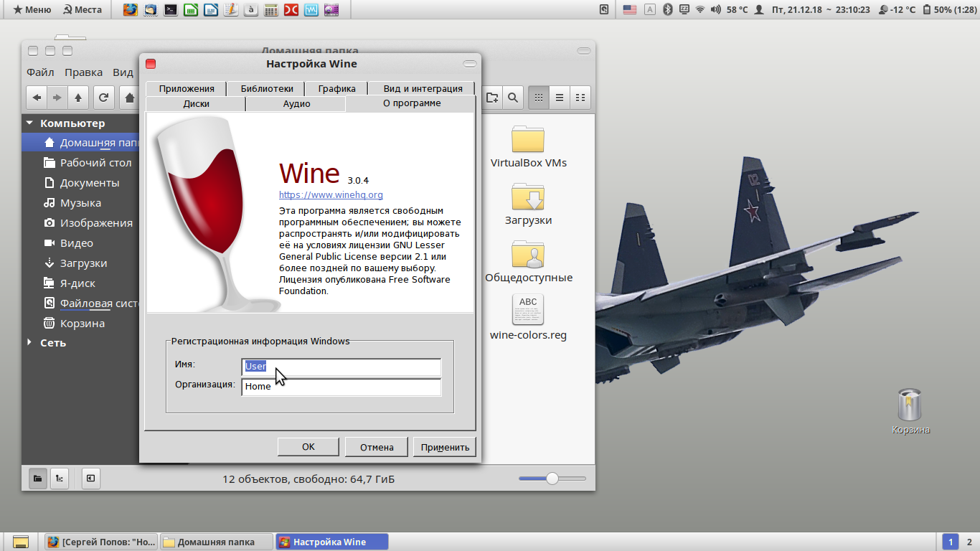Click back arrow in file manager toolbar
The height and width of the screenshot is (551, 980).
coord(37,98)
